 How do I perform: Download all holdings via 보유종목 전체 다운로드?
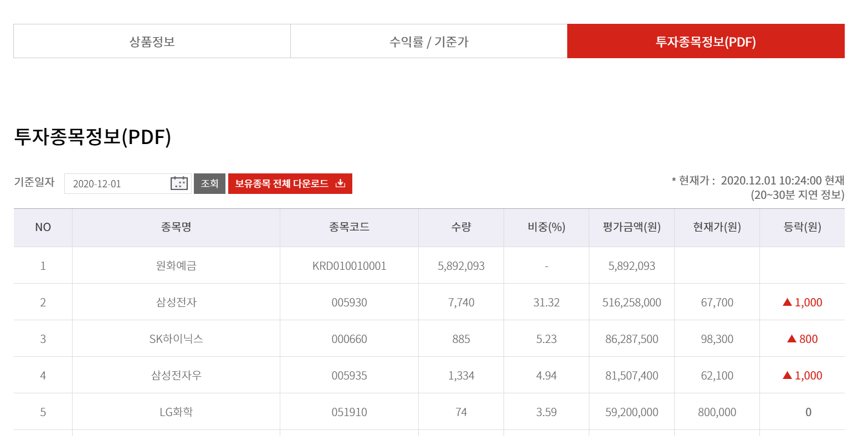(290, 183)
